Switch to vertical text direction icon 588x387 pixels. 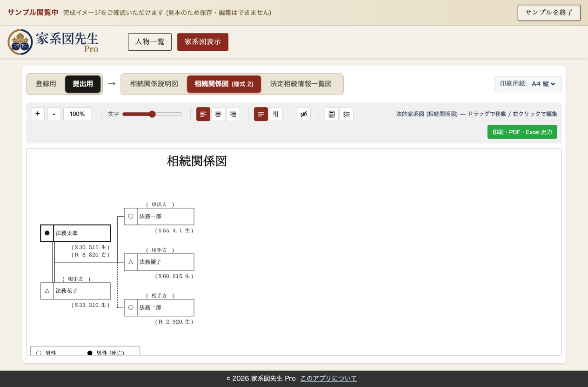[x=276, y=114]
